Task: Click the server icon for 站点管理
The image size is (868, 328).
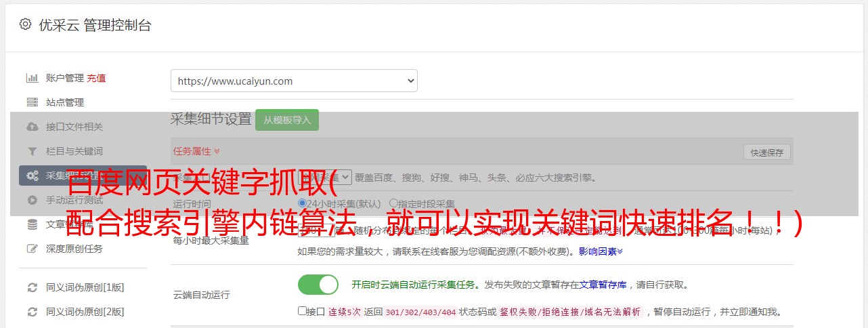Action: (x=32, y=102)
